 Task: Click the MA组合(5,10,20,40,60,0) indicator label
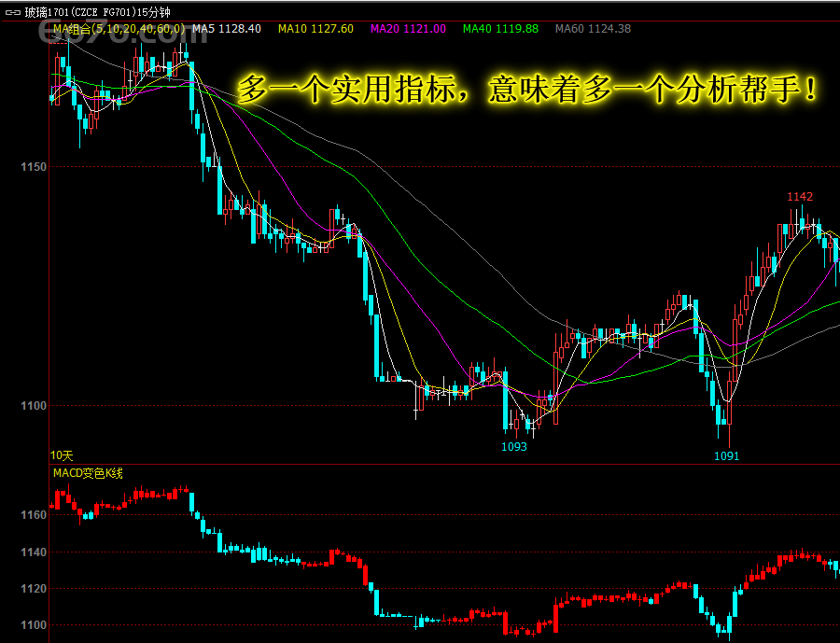click(119, 29)
